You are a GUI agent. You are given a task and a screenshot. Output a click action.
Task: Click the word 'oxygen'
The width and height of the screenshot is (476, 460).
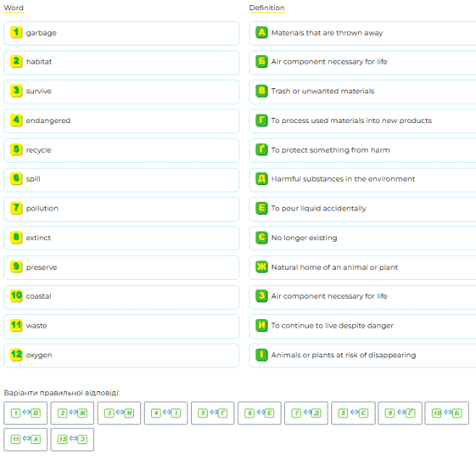pyautogui.click(x=39, y=356)
